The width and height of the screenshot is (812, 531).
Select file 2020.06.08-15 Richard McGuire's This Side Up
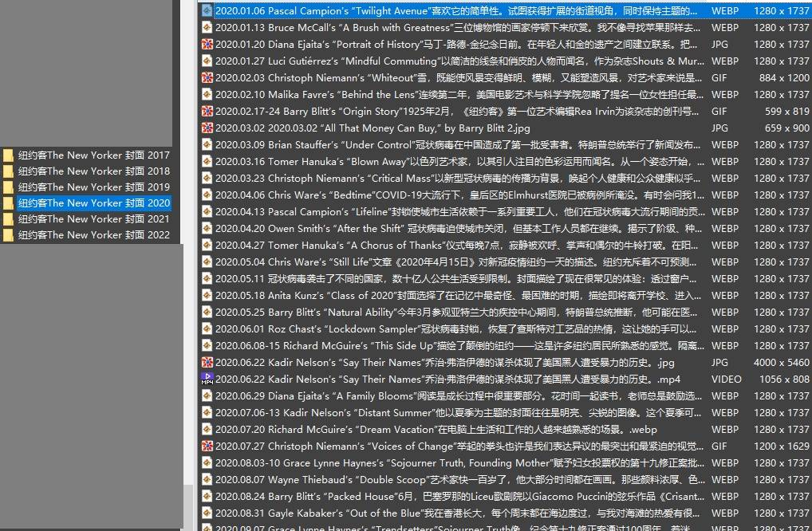(459, 346)
